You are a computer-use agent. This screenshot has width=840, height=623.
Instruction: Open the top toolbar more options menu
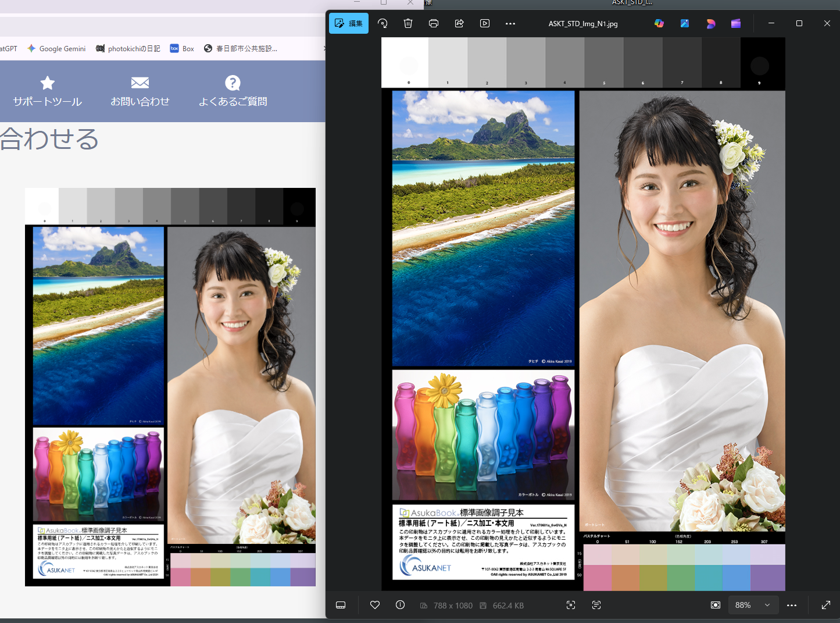pos(510,24)
